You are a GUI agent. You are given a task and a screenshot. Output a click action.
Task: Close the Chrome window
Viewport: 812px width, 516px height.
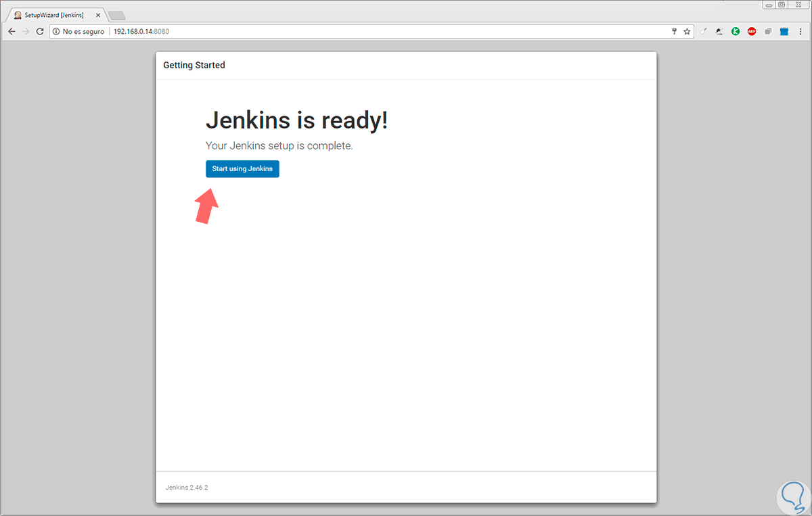point(799,4)
